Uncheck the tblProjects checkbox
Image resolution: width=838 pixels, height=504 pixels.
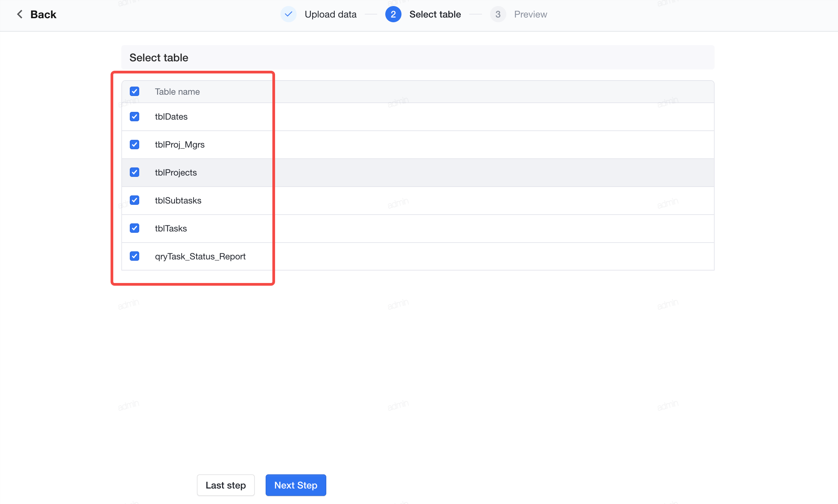click(x=134, y=172)
